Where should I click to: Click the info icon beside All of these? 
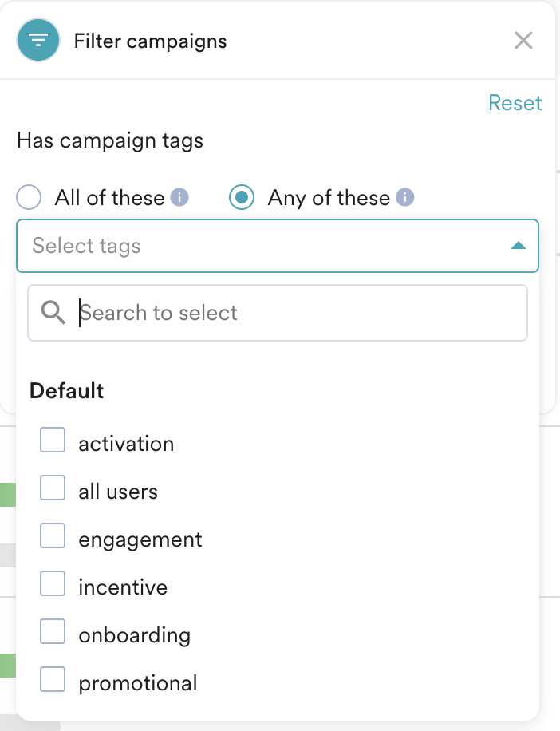(x=180, y=197)
